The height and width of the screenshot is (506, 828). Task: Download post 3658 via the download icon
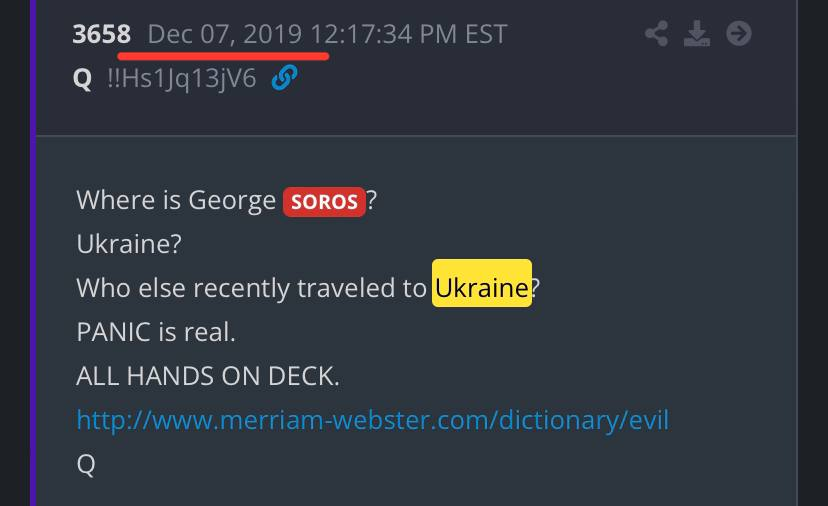(x=697, y=34)
